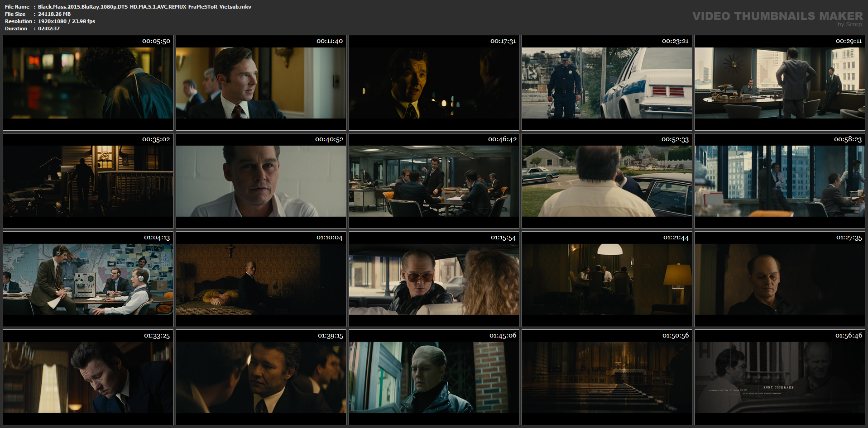Click the "File Size" label
The width and height of the screenshot is (868, 428).
15,14
